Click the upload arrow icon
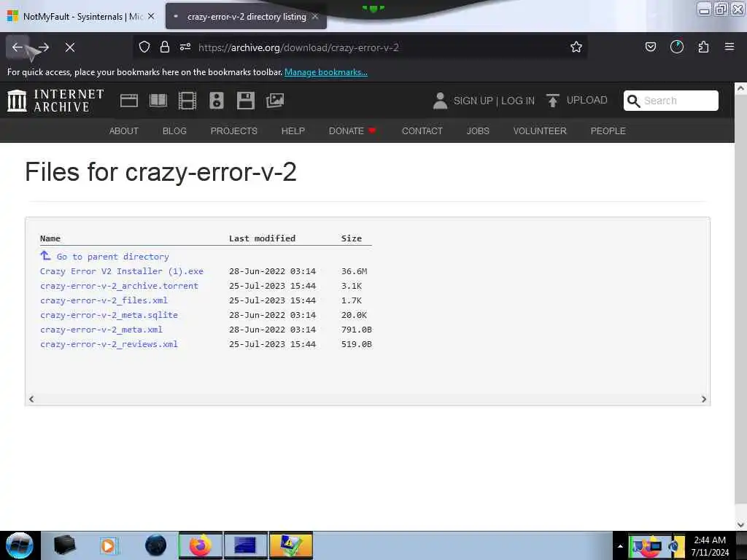 (x=553, y=101)
